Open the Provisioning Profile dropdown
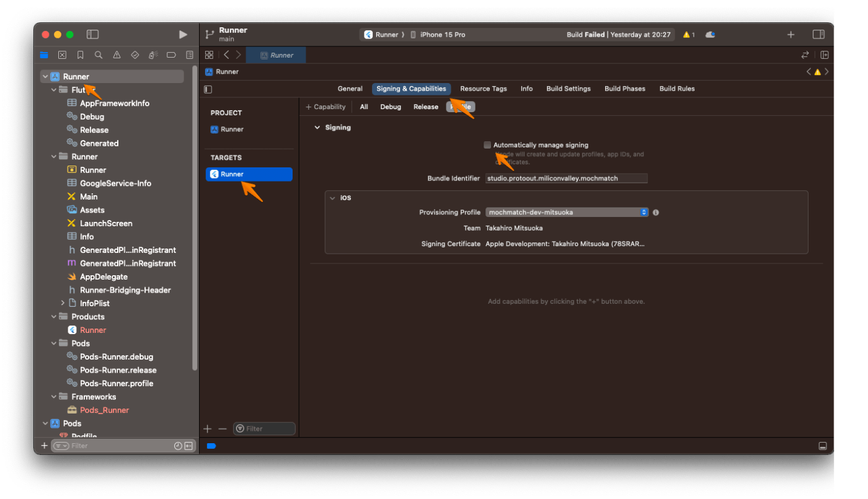868x499 pixels. pyautogui.click(x=567, y=213)
